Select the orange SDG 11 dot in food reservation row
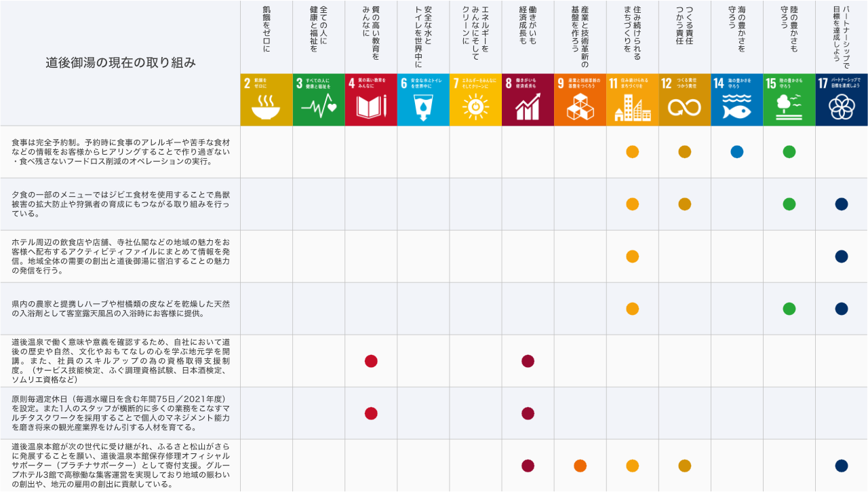The image size is (868, 492). click(633, 152)
